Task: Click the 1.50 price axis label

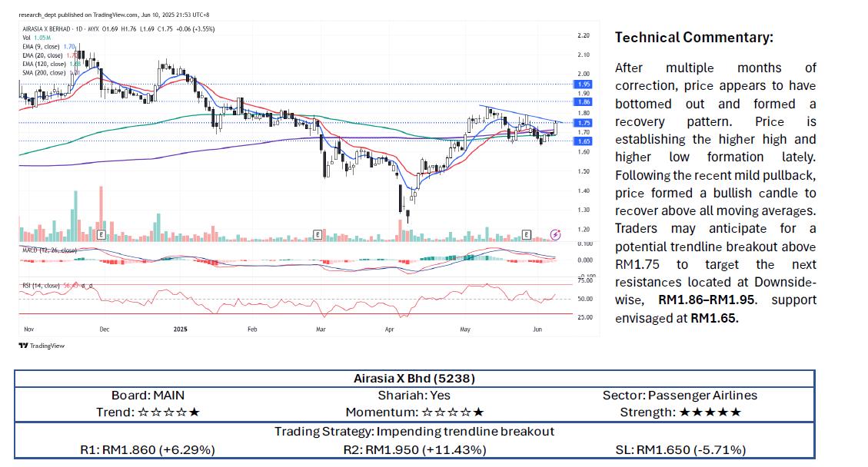Action: pyautogui.click(x=584, y=171)
